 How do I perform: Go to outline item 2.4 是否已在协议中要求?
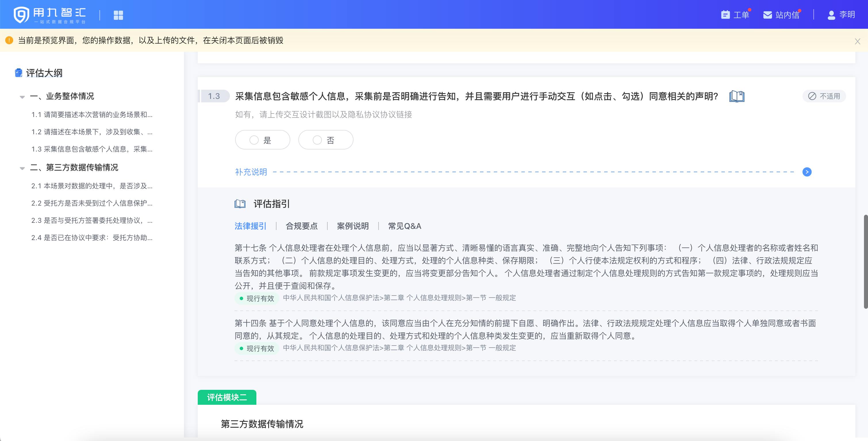(x=92, y=237)
